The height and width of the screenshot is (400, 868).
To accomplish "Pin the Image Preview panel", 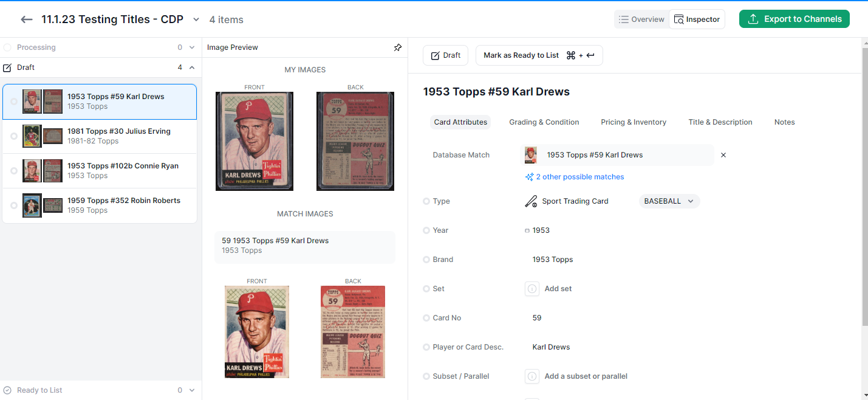I will pos(398,47).
